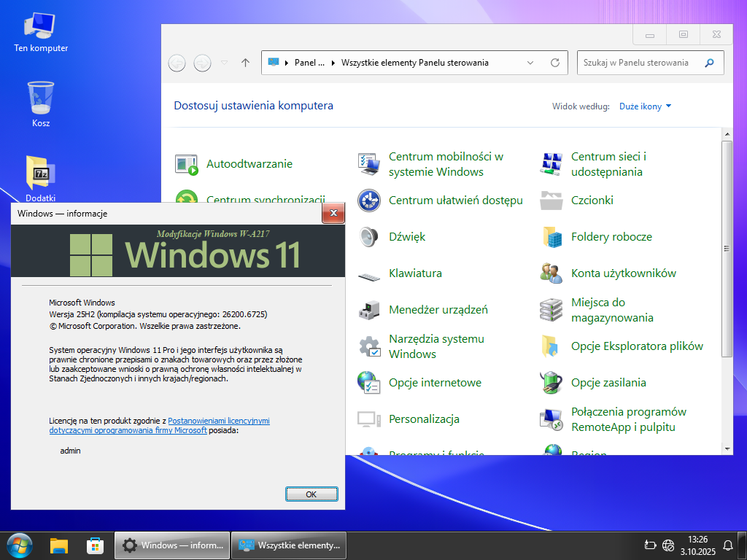This screenshot has width=747, height=560.
Task: Open the Autoodtwarzanie control panel icon
Action: click(x=187, y=164)
